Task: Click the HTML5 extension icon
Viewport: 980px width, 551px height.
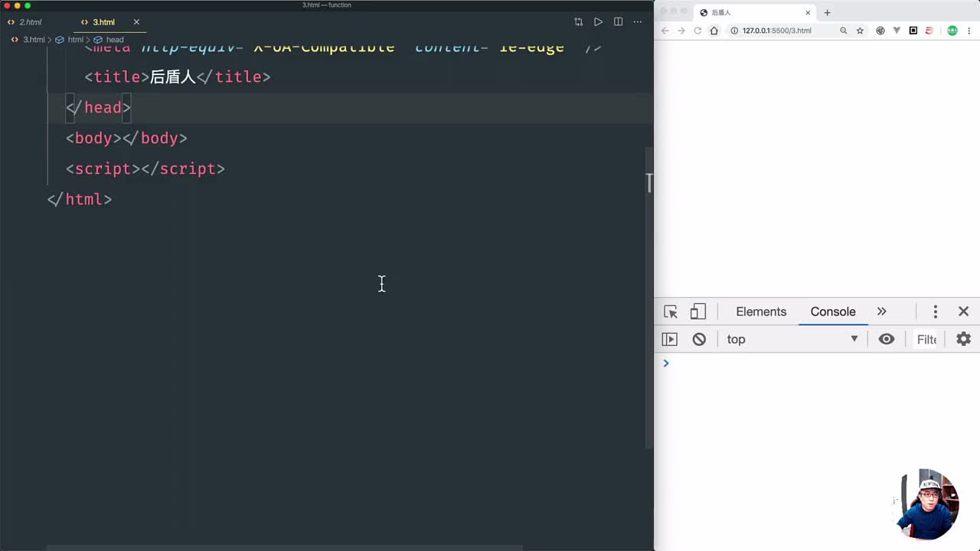Action: point(929,31)
